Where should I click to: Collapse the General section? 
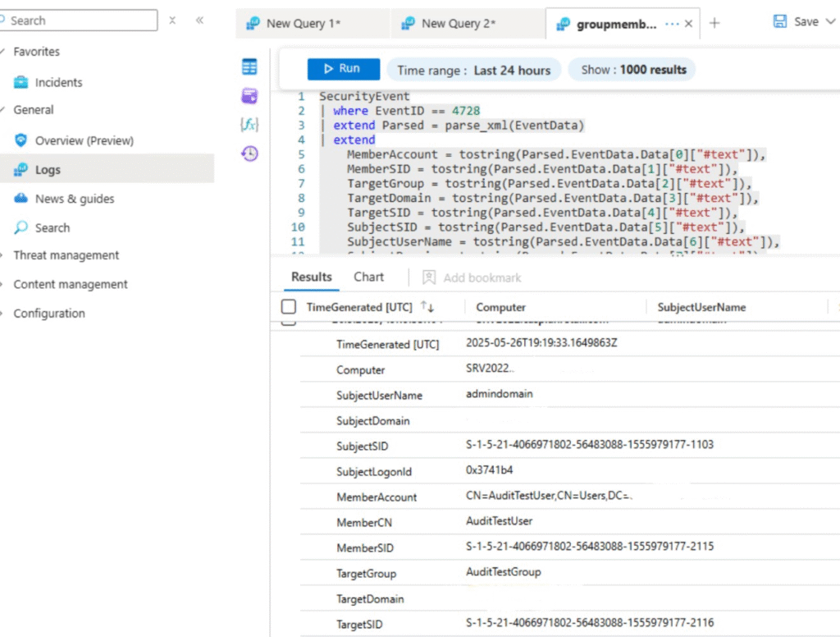pos(2,110)
